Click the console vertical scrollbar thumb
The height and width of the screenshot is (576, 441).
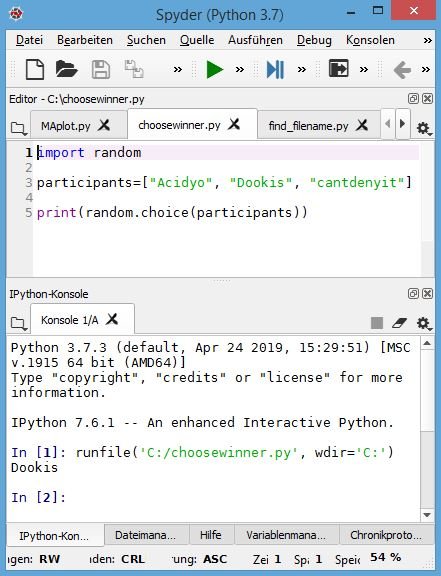[427, 390]
